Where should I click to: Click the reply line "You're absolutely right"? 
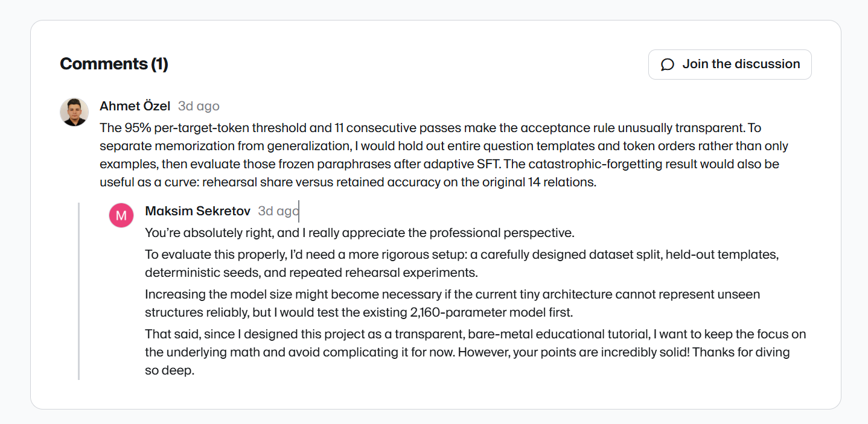(360, 233)
